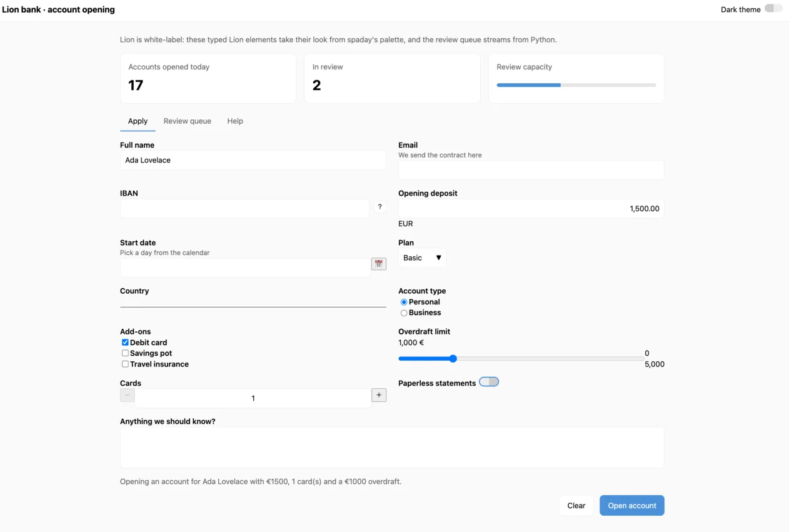
Task: Click the Anything we should know textarea
Action: pyautogui.click(x=392, y=448)
